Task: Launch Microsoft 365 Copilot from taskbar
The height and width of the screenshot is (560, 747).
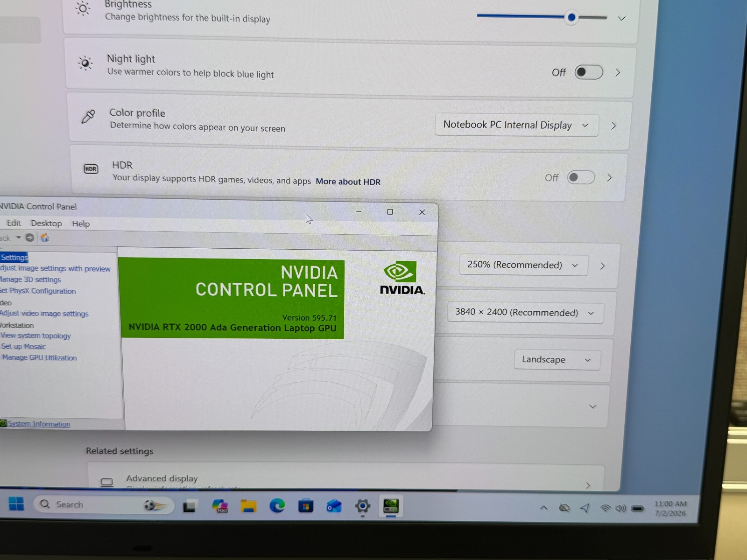Action: (x=219, y=506)
